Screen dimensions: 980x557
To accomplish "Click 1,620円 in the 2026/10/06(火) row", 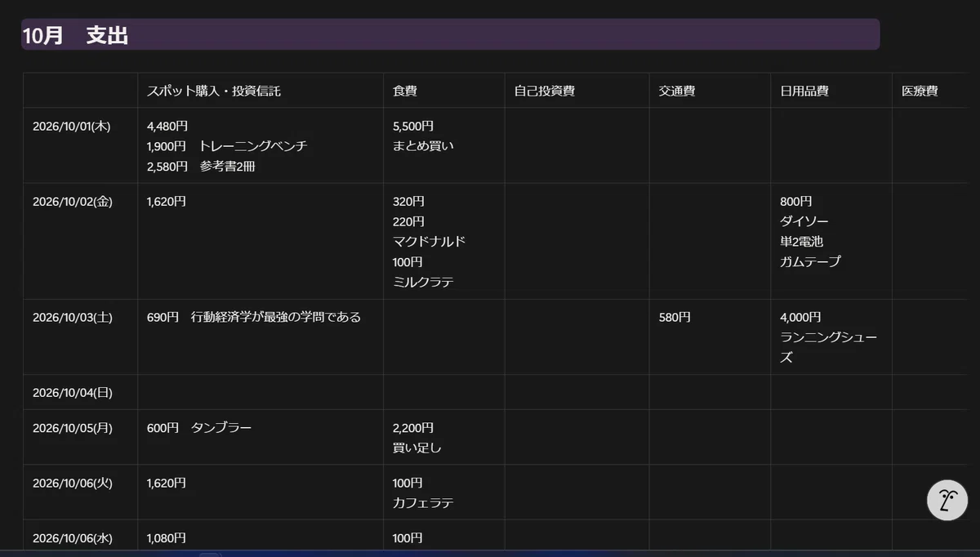I will (x=167, y=483).
